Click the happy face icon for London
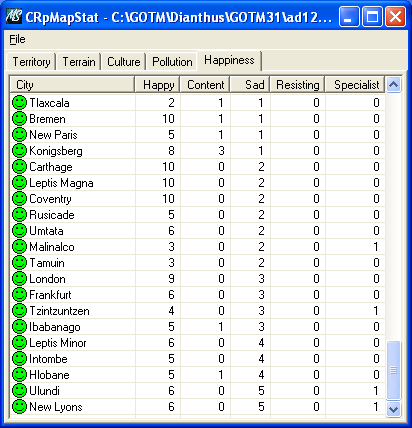Viewport: 412px width, 428px height. pos(19,279)
